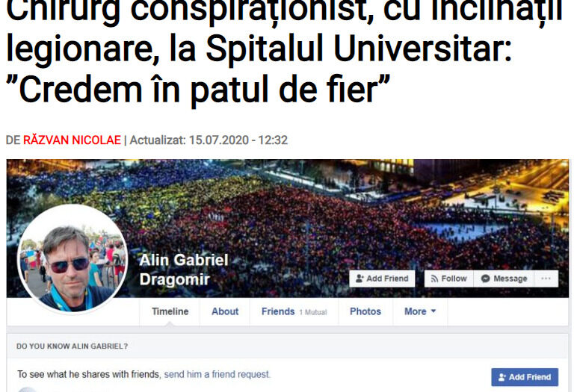Viewport: 580px width, 392px height.
Task: Open the three-dots options menu on profile
Action: [x=546, y=279]
